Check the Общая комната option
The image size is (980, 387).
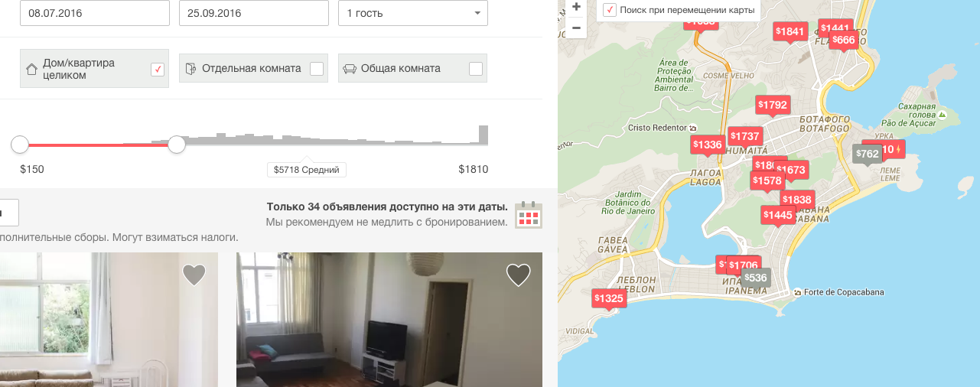tap(476, 69)
